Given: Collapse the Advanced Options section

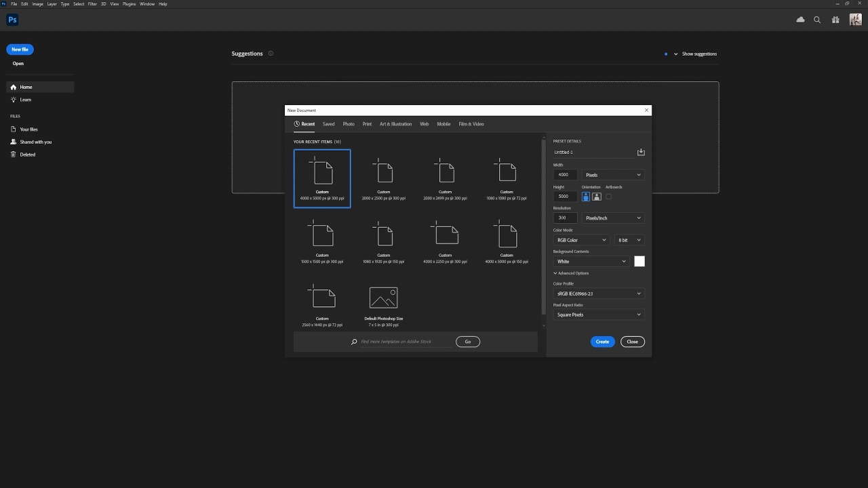Looking at the screenshot, I should pos(571,273).
